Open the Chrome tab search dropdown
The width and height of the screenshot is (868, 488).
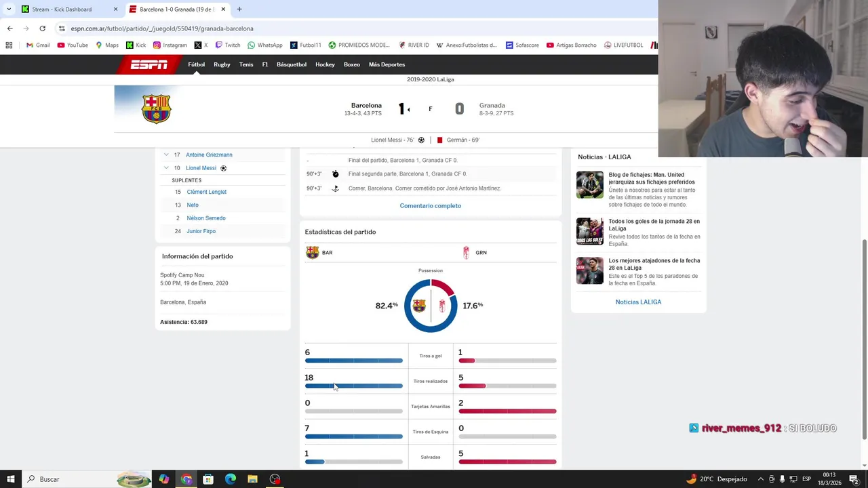click(9, 9)
